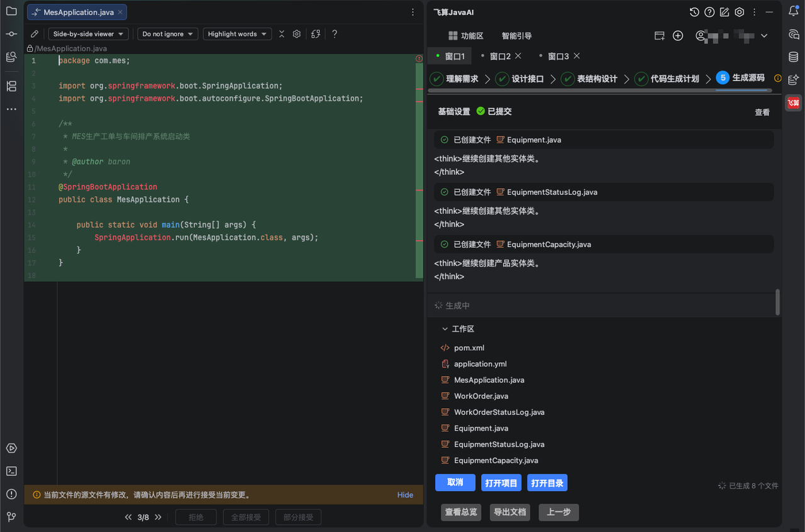Select the 生成源码 step
The height and width of the screenshot is (532, 805).
[740, 78]
